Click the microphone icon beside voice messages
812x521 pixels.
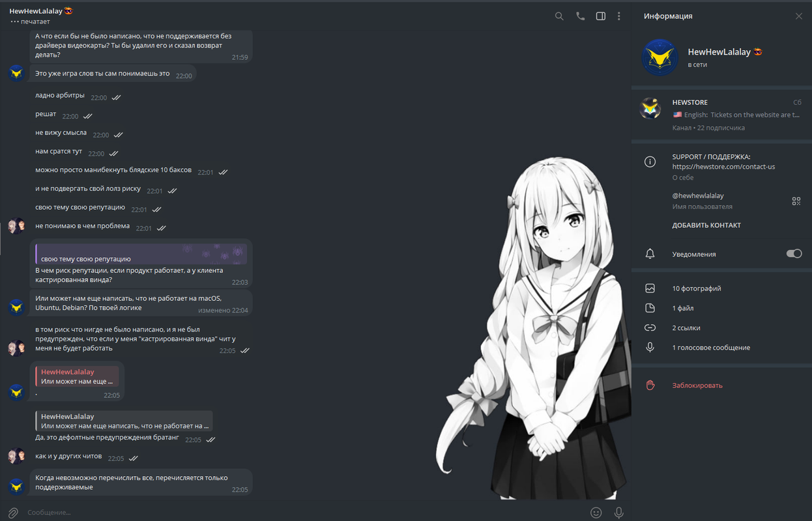point(650,348)
